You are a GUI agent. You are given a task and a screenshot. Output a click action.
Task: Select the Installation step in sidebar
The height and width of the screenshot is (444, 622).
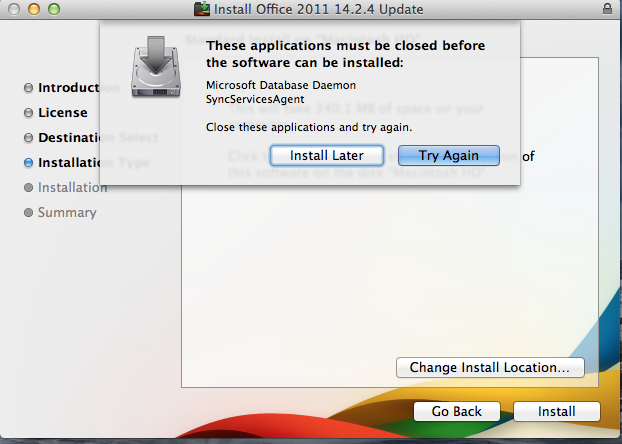(73, 187)
